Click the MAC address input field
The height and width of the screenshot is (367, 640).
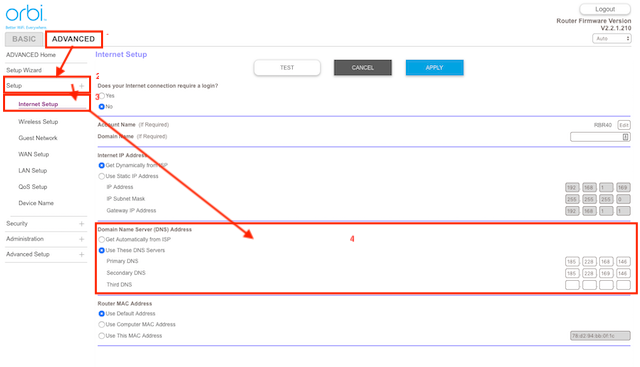600,336
